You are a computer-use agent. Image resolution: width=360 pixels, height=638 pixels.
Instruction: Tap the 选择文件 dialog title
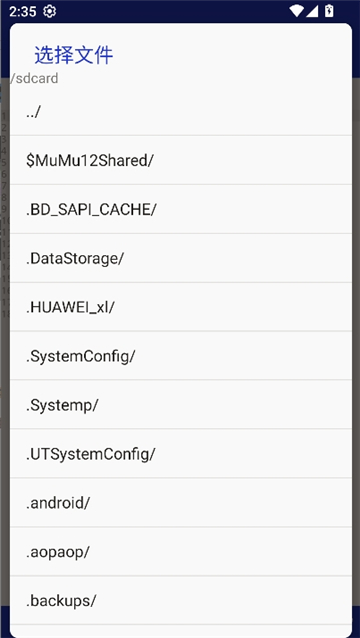(x=74, y=55)
